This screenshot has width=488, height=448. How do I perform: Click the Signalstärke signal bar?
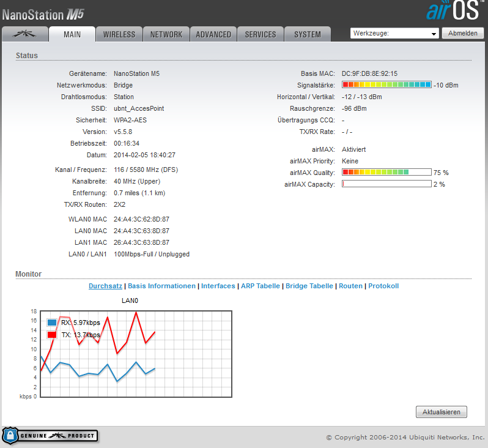386,84
